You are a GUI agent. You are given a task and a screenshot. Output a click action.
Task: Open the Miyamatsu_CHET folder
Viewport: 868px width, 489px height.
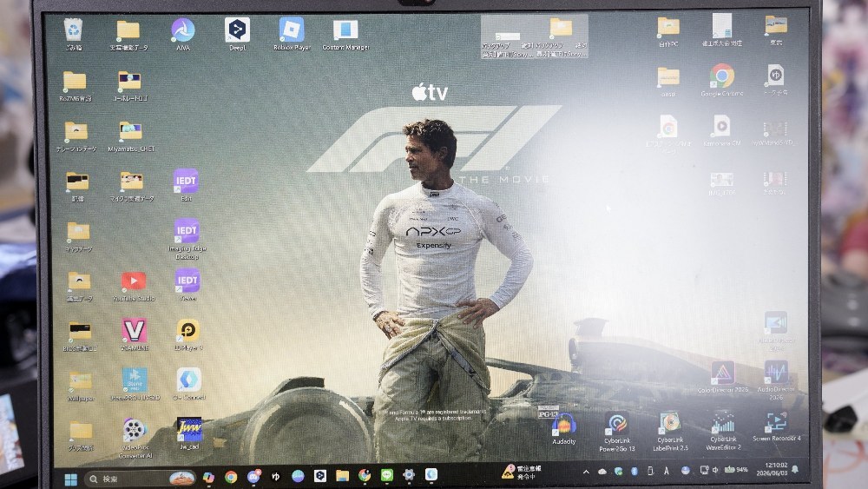point(131,136)
